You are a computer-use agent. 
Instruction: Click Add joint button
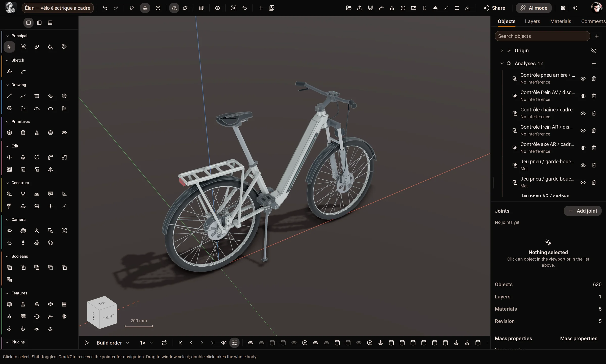583,211
